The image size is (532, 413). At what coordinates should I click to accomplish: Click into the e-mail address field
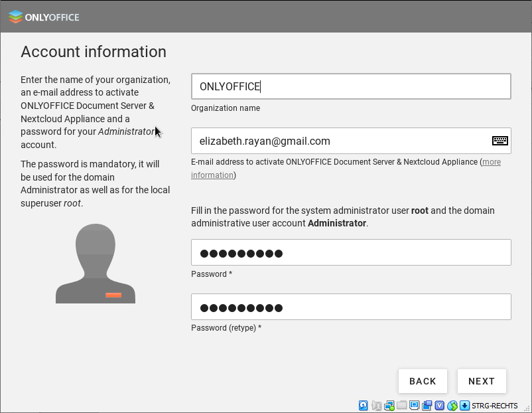[x=338, y=141]
